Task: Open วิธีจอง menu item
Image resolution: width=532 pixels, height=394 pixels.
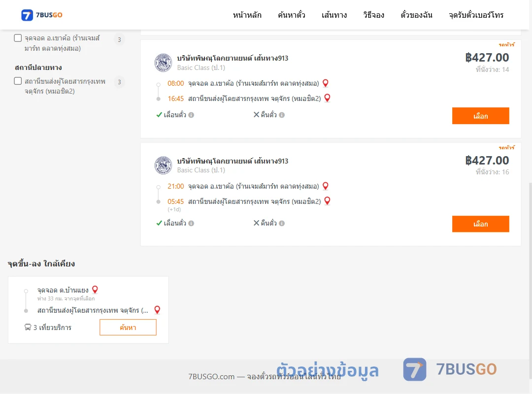Action: [373, 15]
